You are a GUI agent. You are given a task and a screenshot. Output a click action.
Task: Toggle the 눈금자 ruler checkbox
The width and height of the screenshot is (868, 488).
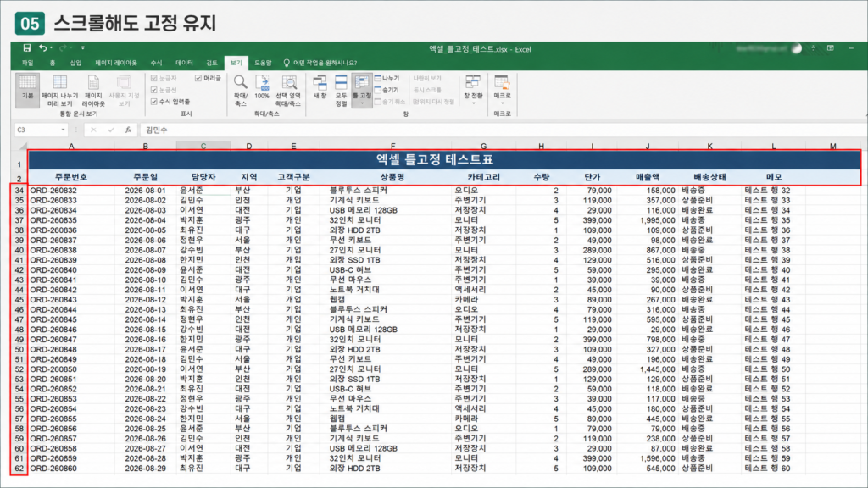(x=154, y=78)
